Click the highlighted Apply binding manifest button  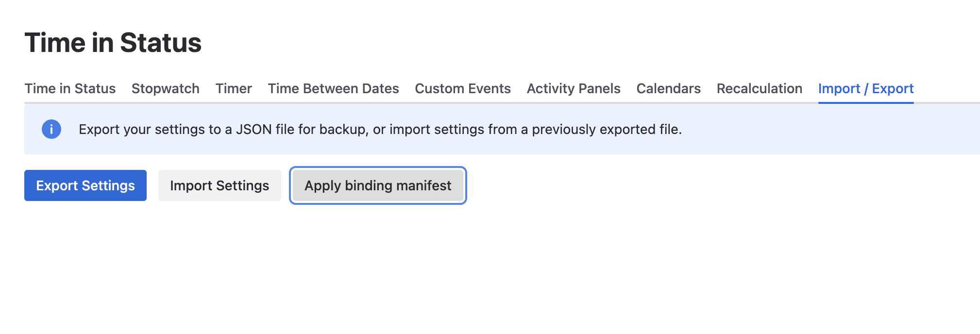point(378,185)
